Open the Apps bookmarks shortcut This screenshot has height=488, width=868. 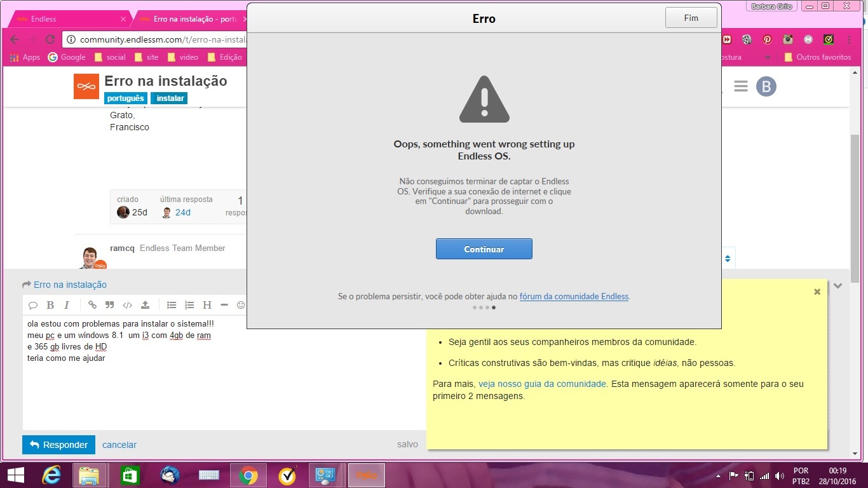[25, 57]
